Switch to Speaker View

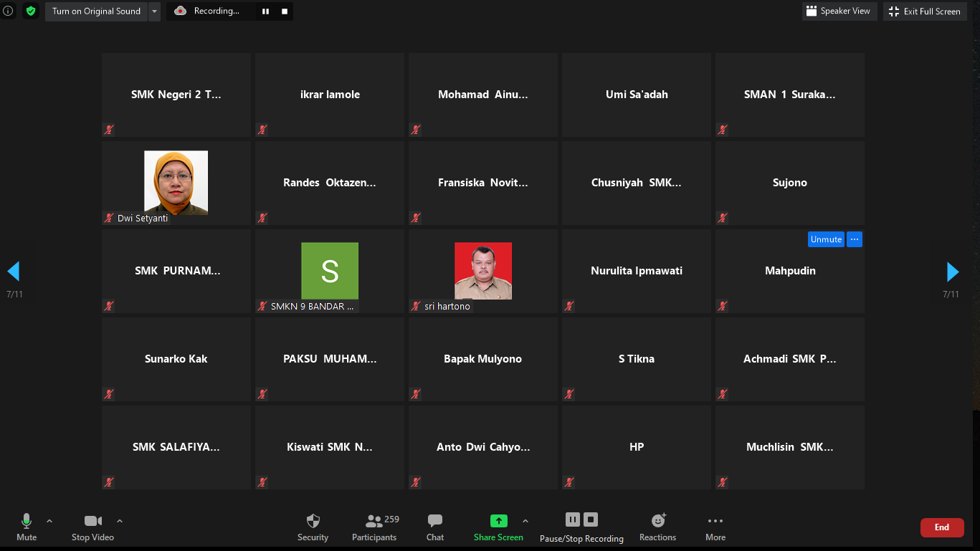tap(839, 11)
